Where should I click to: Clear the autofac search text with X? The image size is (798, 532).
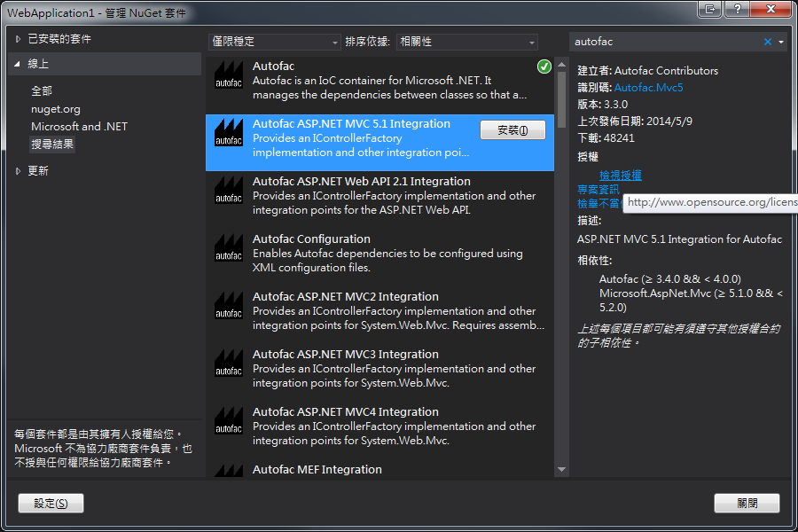(x=768, y=42)
